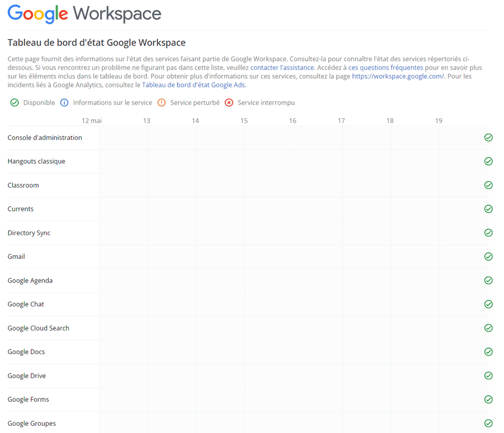The height and width of the screenshot is (433, 504).
Task: Click the Directory Sync service name
Action: pos(29,232)
